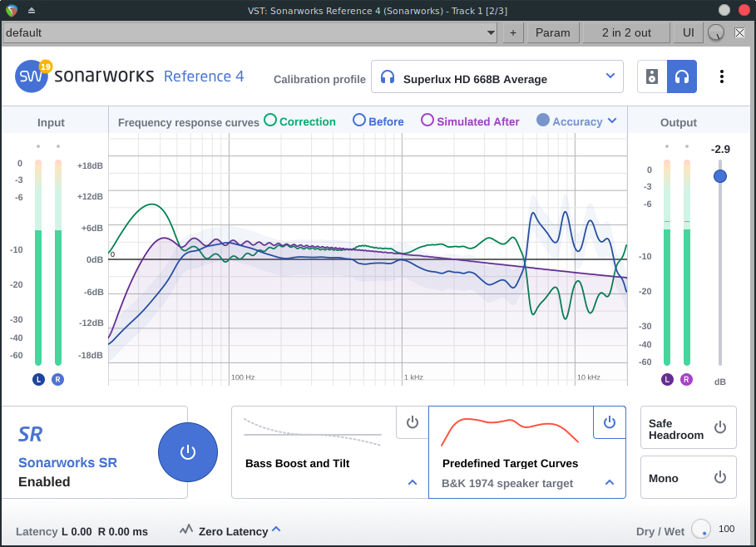The width and height of the screenshot is (756, 547).
Task: Disable Predefined Target Curves power button
Action: [610, 422]
